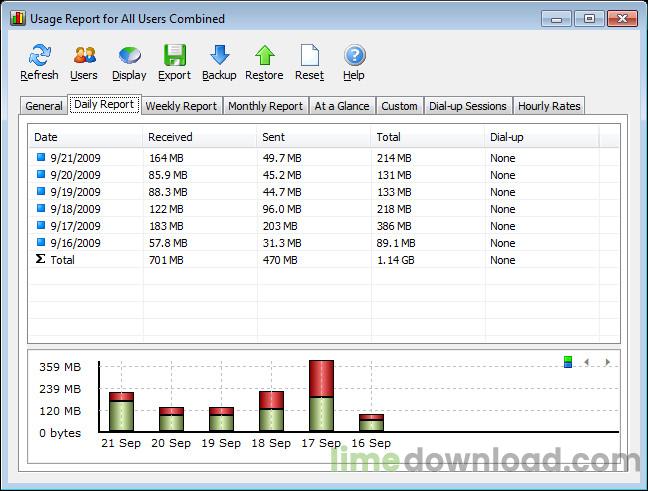Export the usage report data
This screenshot has width=648, height=491.
click(x=174, y=56)
